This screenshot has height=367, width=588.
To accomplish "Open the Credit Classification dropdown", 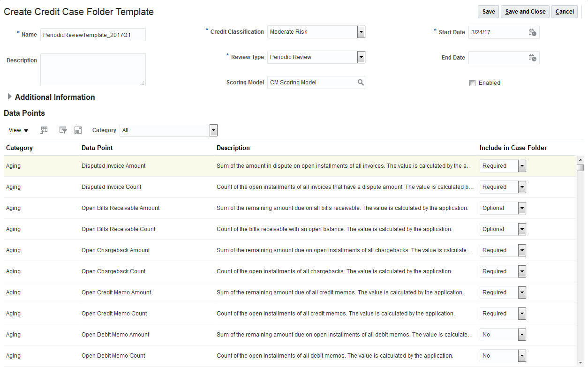I will coord(361,32).
